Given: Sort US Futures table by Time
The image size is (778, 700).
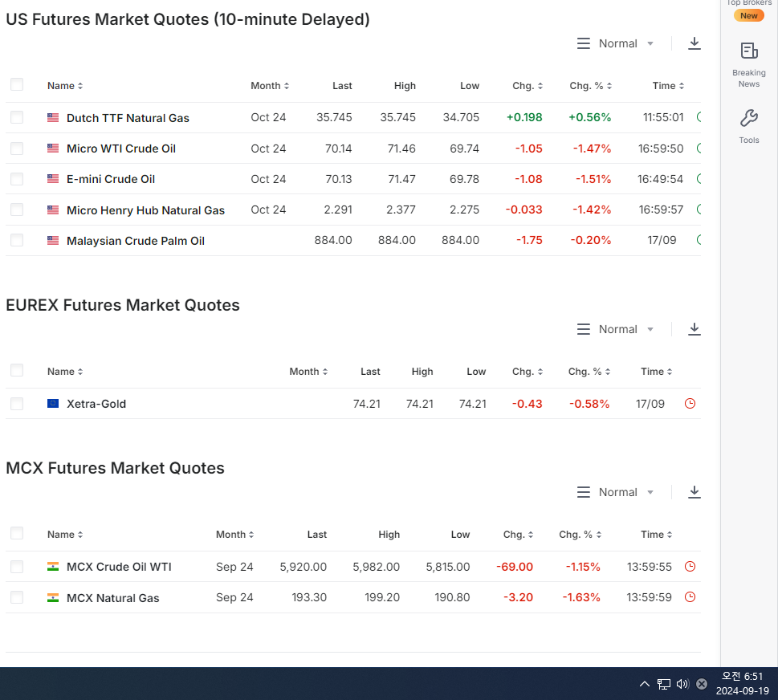Looking at the screenshot, I should (x=668, y=86).
